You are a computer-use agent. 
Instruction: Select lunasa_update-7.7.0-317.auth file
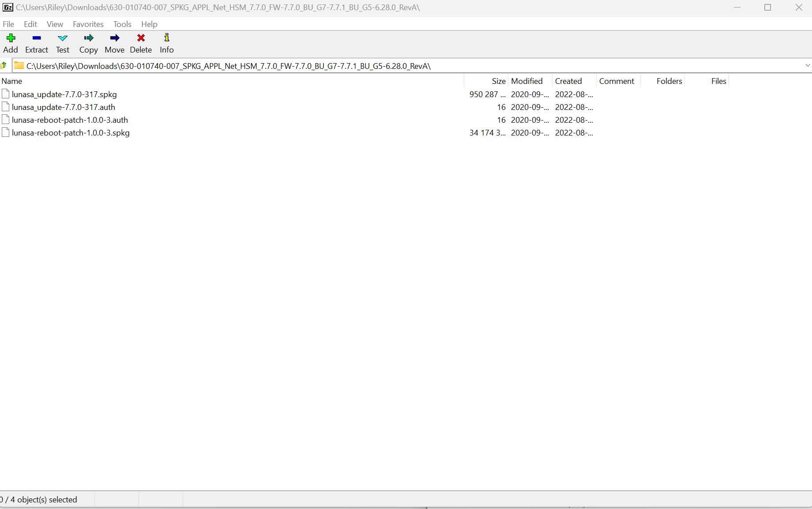pyautogui.click(x=63, y=107)
